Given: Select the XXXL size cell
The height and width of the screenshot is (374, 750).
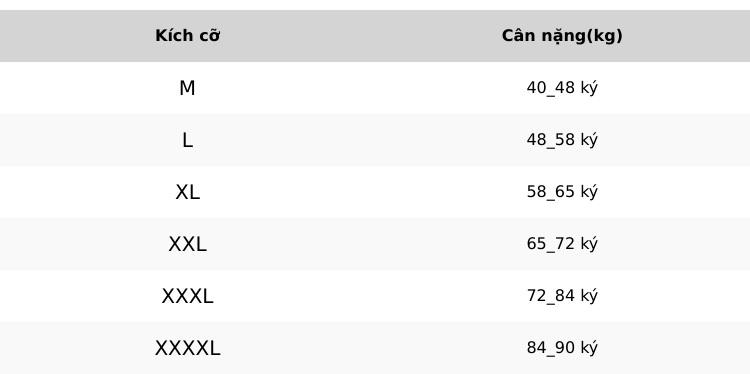Looking at the screenshot, I should tap(188, 296).
